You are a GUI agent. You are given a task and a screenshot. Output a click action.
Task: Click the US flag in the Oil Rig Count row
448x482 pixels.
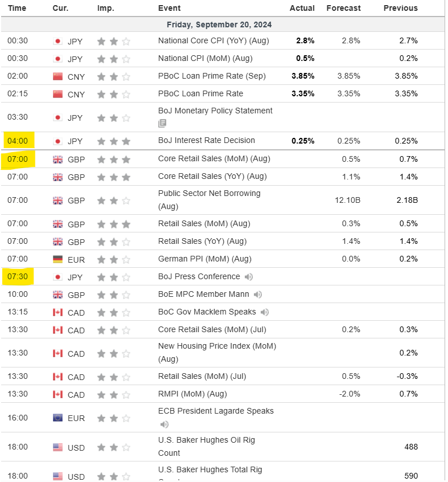pos(57,447)
